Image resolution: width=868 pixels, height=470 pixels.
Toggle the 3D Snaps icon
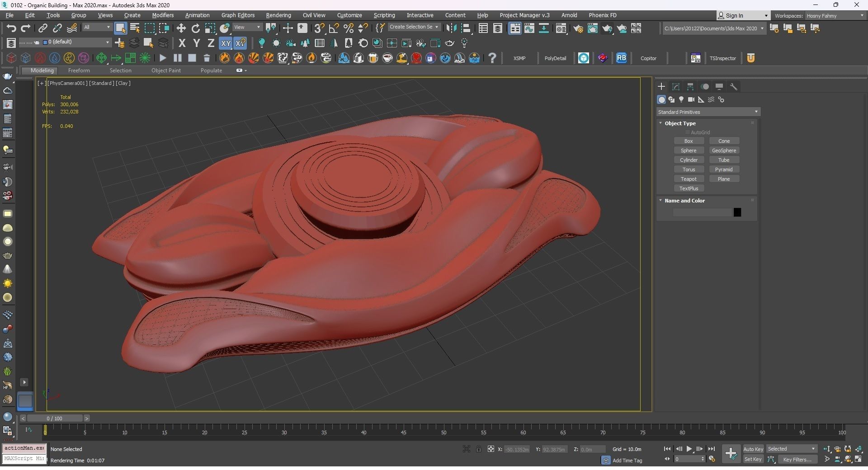tap(319, 28)
